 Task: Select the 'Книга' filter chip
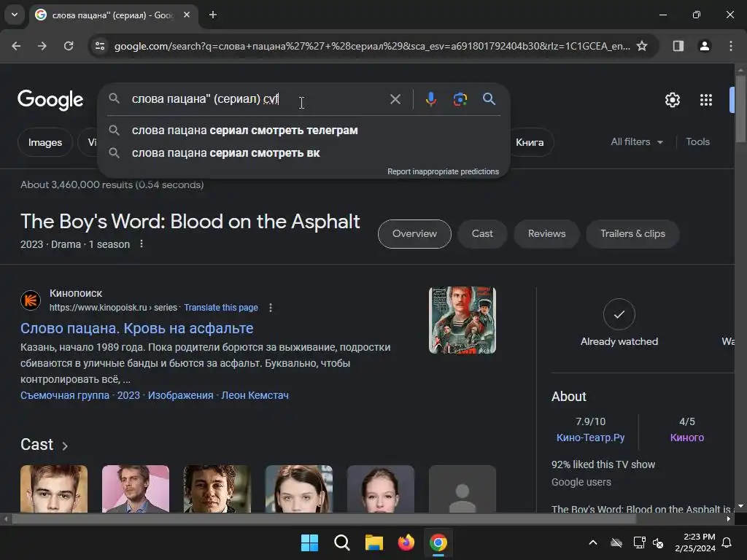(x=532, y=142)
